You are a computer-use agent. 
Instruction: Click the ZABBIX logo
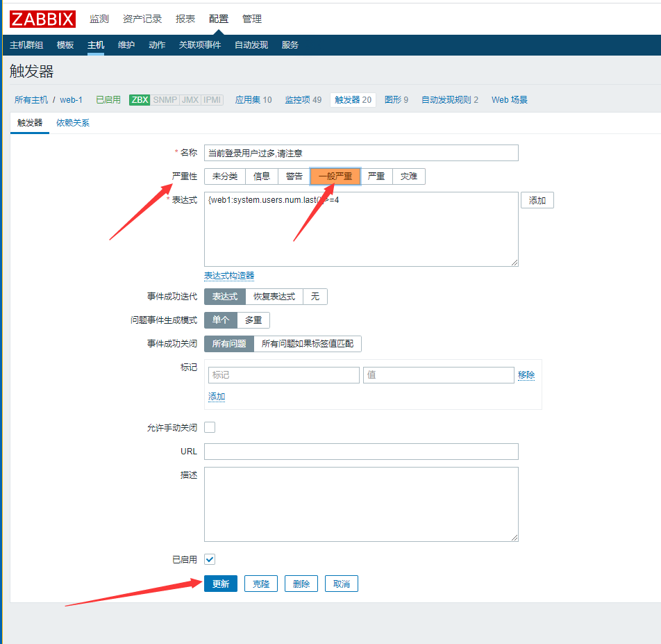tap(42, 18)
